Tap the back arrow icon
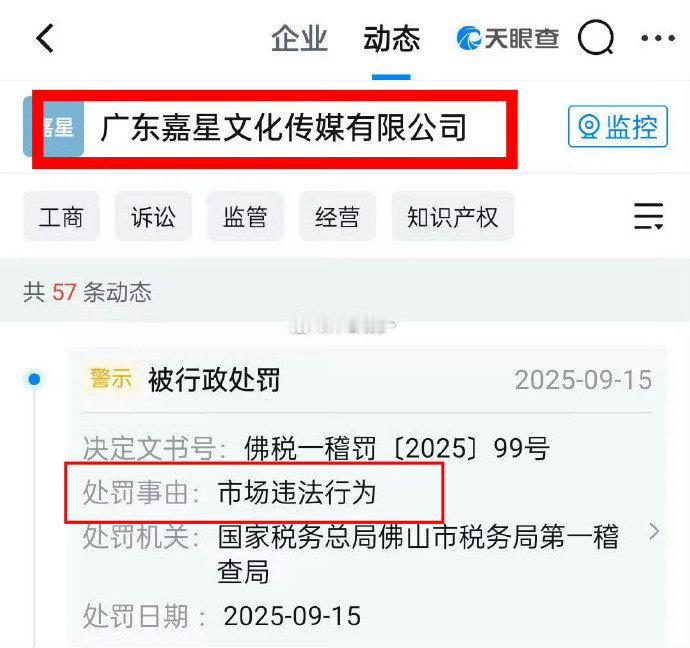 point(45,39)
